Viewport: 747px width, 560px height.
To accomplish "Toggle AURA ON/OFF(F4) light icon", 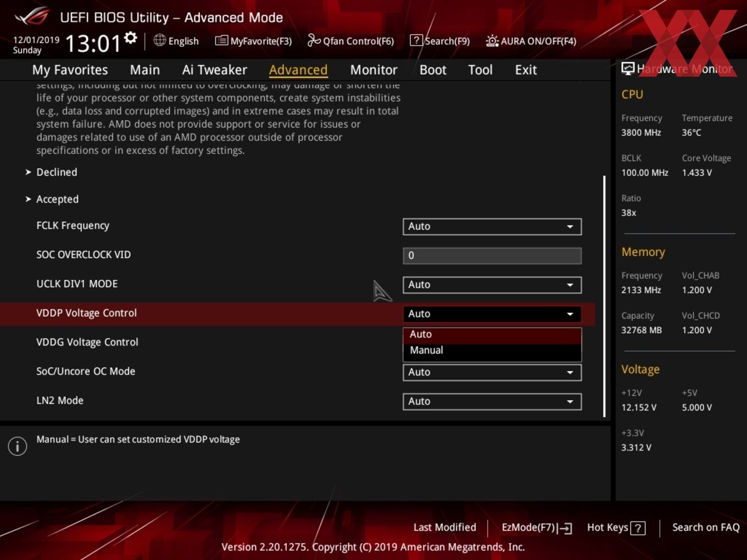I will pos(492,41).
